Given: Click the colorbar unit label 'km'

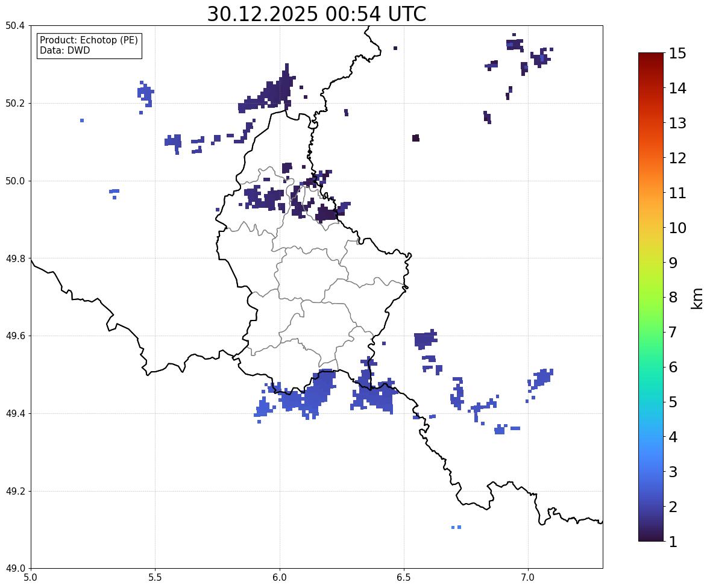Looking at the screenshot, I should click(x=697, y=298).
